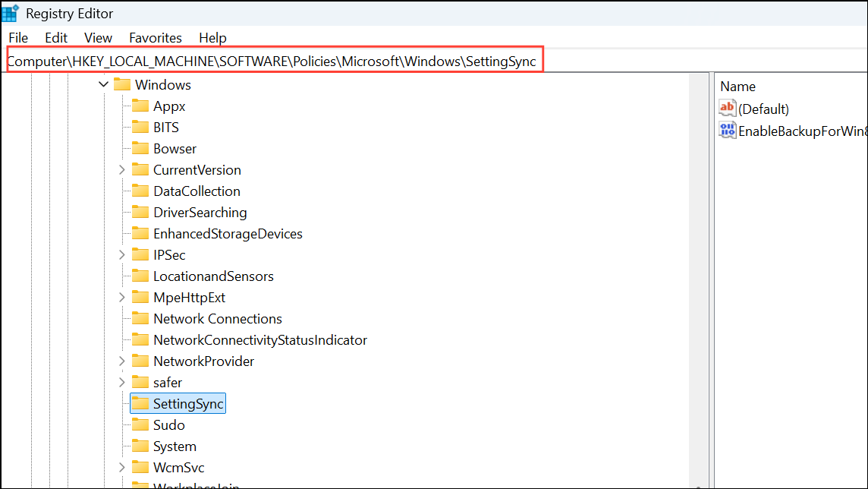Select the DataCollection key

coord(197,191)
